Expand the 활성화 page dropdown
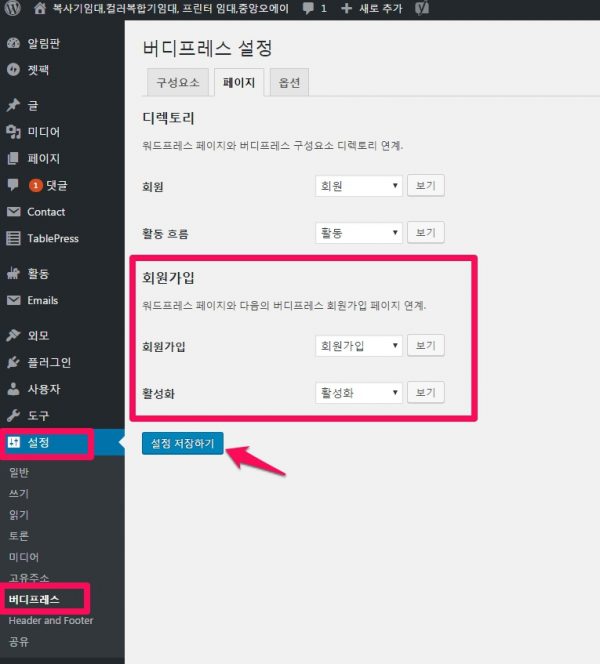The height and width of the screenshot is (664, 600). (x=358, y=393)
